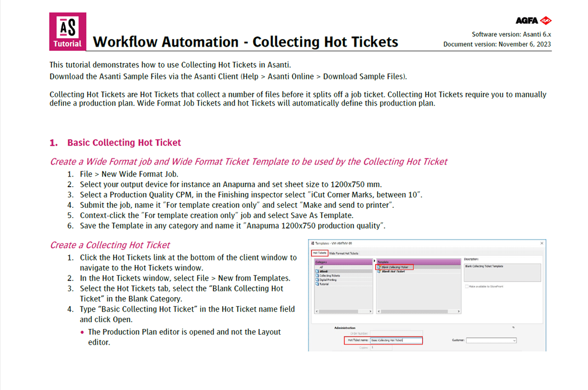Click the Order Number field
This screenshot has width=588, height=390.
396,333
